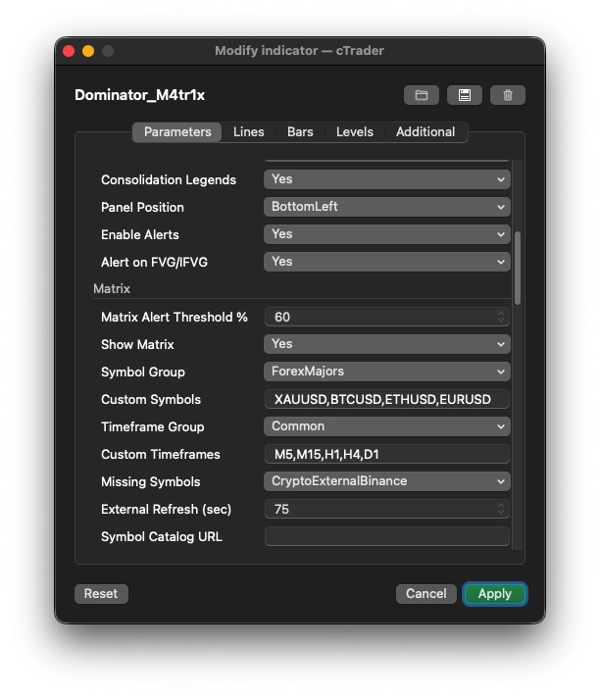Click the Missing Symbols label
This screenshot has height=696, width=600.
pos(150,482)
